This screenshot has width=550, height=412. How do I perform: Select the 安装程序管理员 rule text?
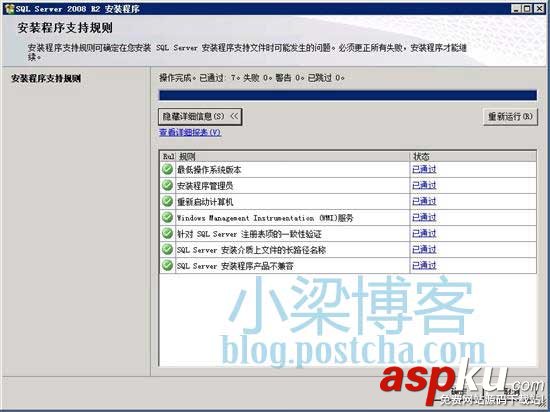[205, 186]
